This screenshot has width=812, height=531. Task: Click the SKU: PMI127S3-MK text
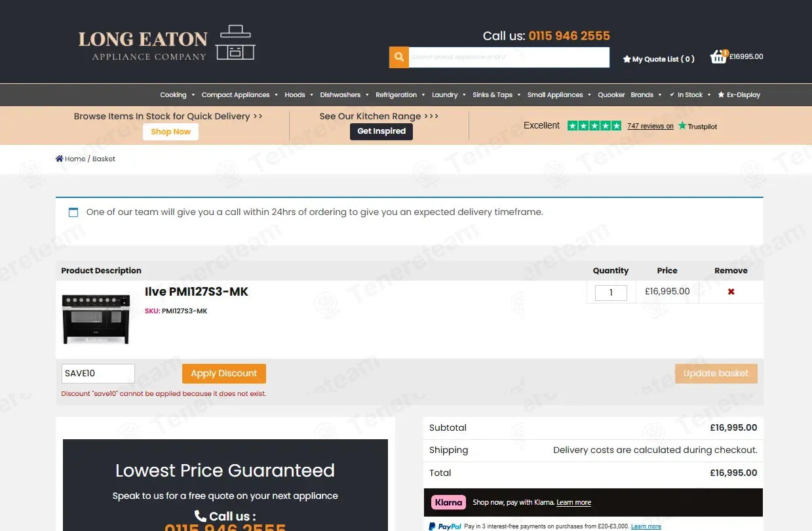(176, 311)
